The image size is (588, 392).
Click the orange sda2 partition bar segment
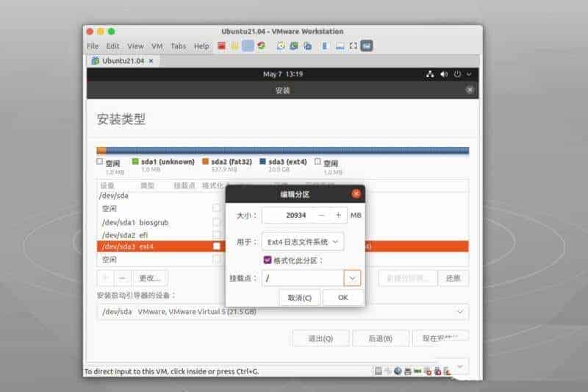[101, 151]
